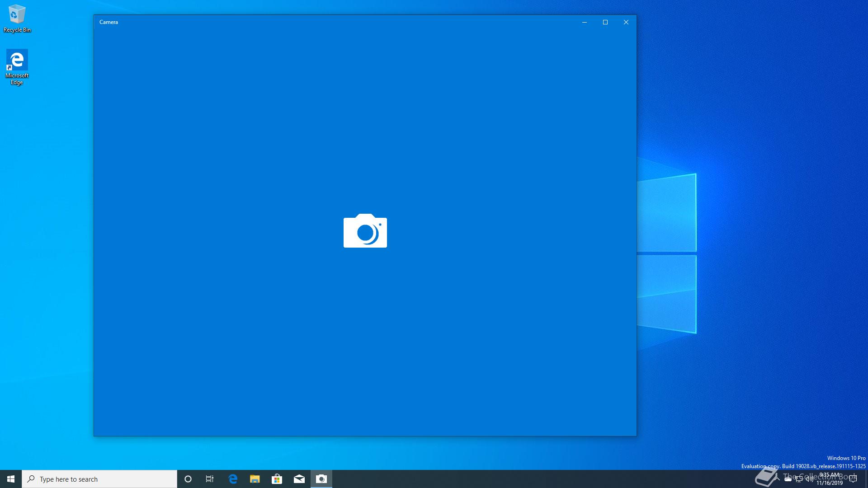Maximize the Camera window
868x488 pixels.
point(605,22)
